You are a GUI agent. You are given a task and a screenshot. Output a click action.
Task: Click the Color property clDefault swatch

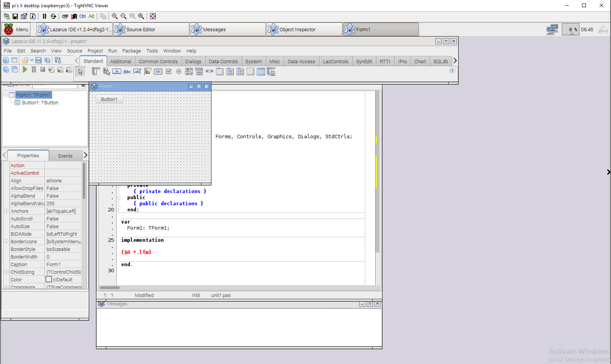click(x=49, y=279)
